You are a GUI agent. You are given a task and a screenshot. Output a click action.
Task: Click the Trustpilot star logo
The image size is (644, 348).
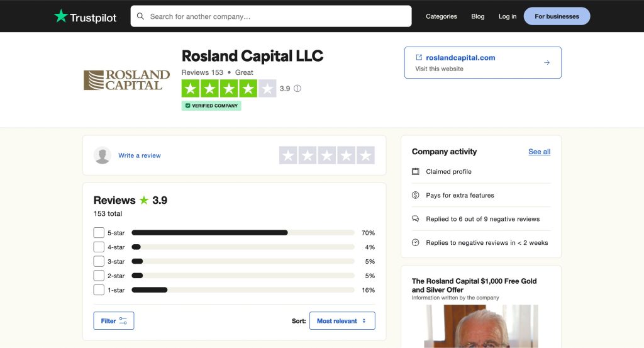pos(61,16)
